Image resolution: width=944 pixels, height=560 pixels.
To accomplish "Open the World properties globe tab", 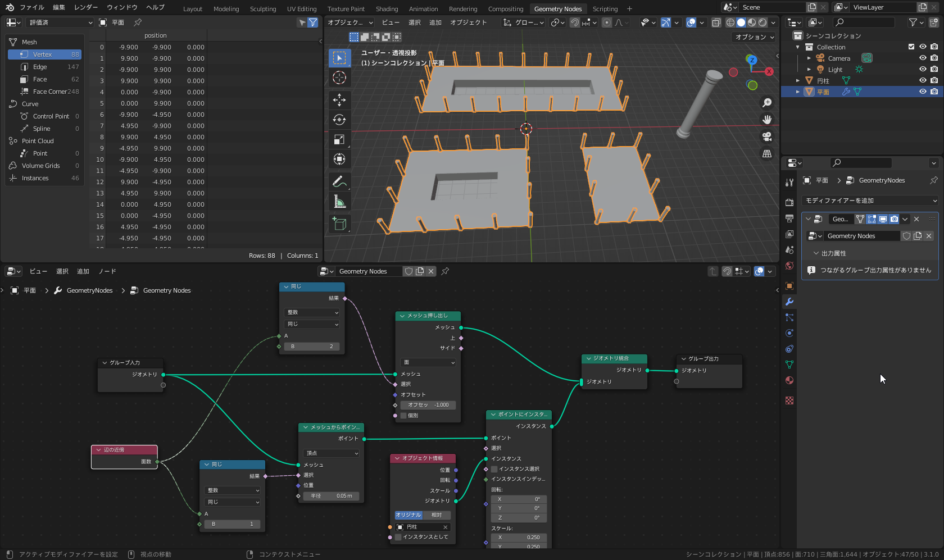I will (789, 266).
